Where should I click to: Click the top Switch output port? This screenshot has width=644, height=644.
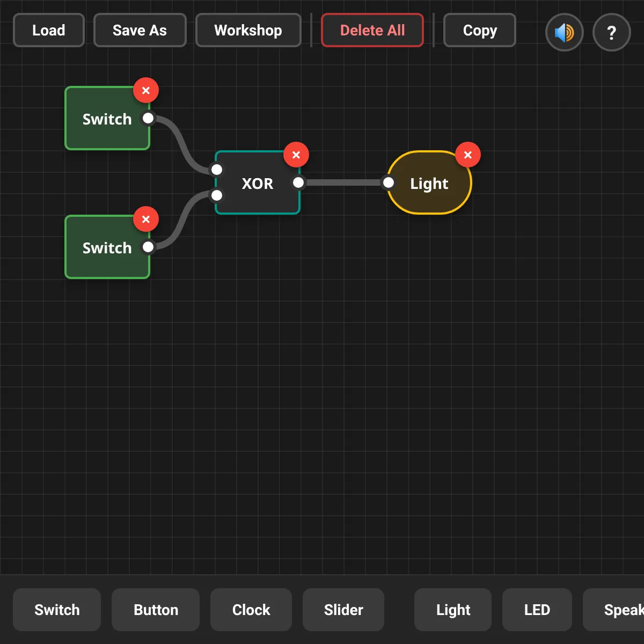[x=148, y=118]
